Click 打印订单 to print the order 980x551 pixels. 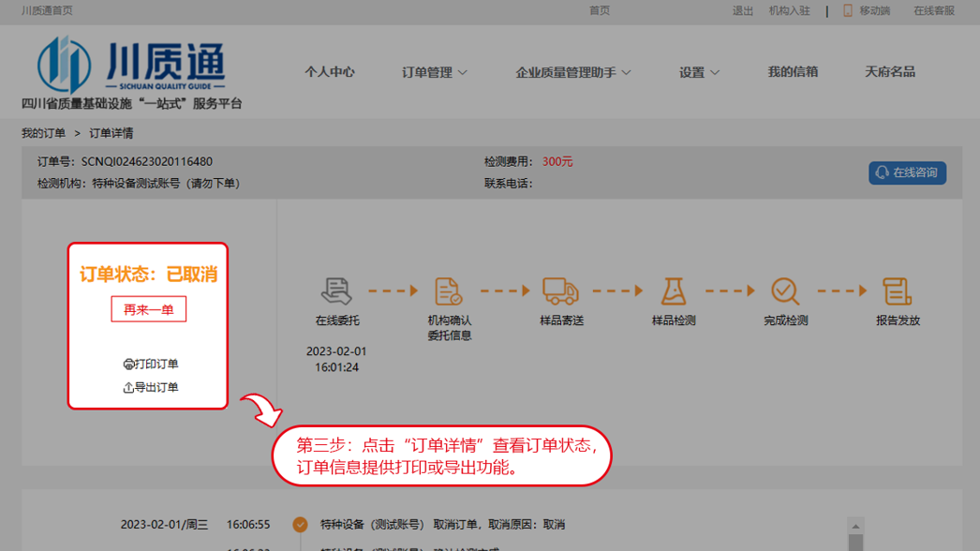click(151, 364)
